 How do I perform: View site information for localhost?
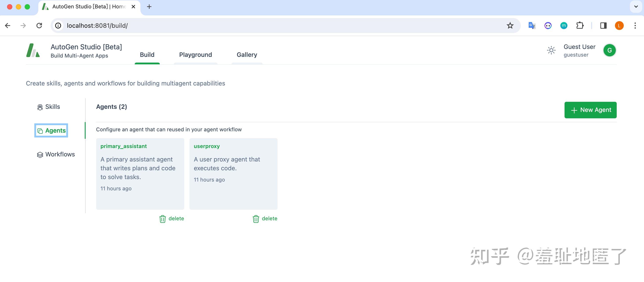(x=58, y=26)
